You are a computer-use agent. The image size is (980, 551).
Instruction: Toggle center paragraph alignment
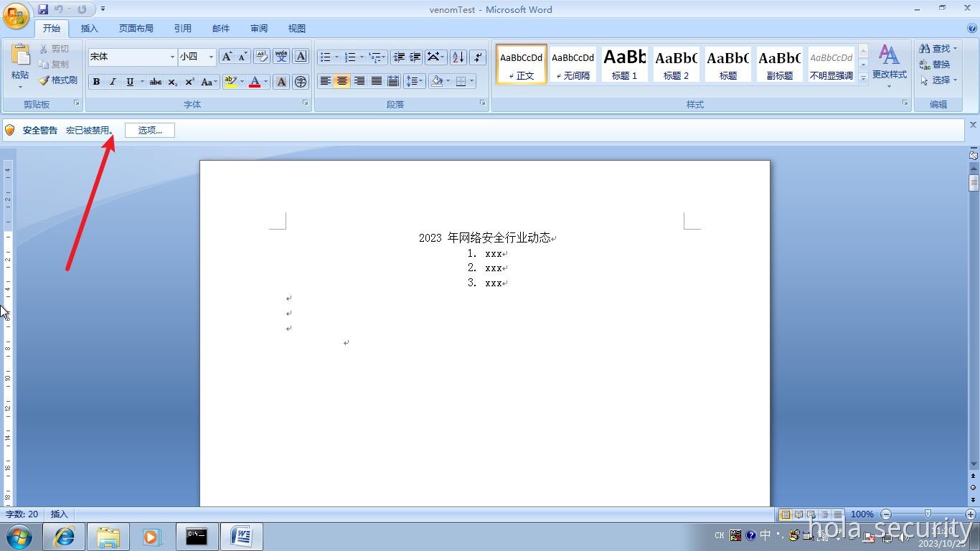(343, 82)
